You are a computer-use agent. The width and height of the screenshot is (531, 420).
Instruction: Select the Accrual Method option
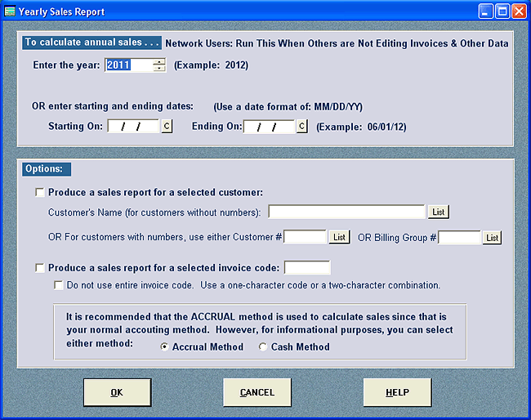(165, 346)
